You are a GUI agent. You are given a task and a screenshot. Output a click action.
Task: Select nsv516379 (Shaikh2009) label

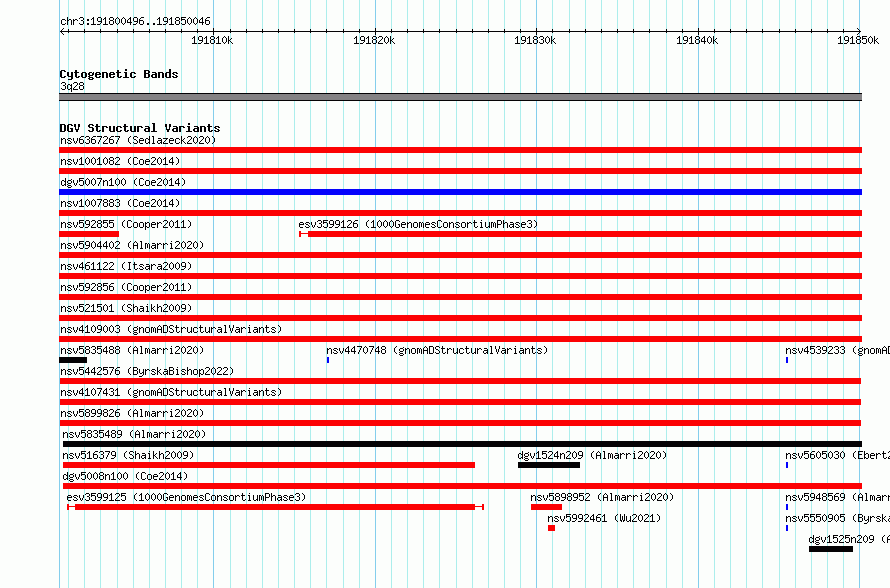(128, 455)
